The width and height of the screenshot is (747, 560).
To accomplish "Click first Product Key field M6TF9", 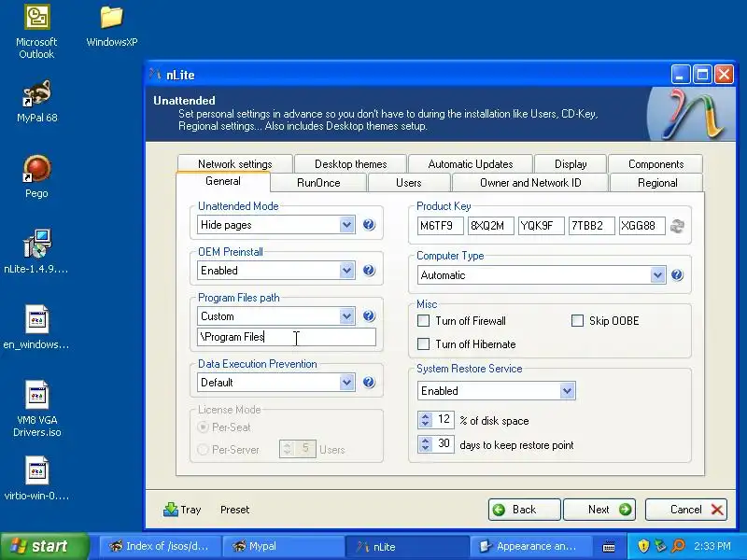I will click(440, 225).
